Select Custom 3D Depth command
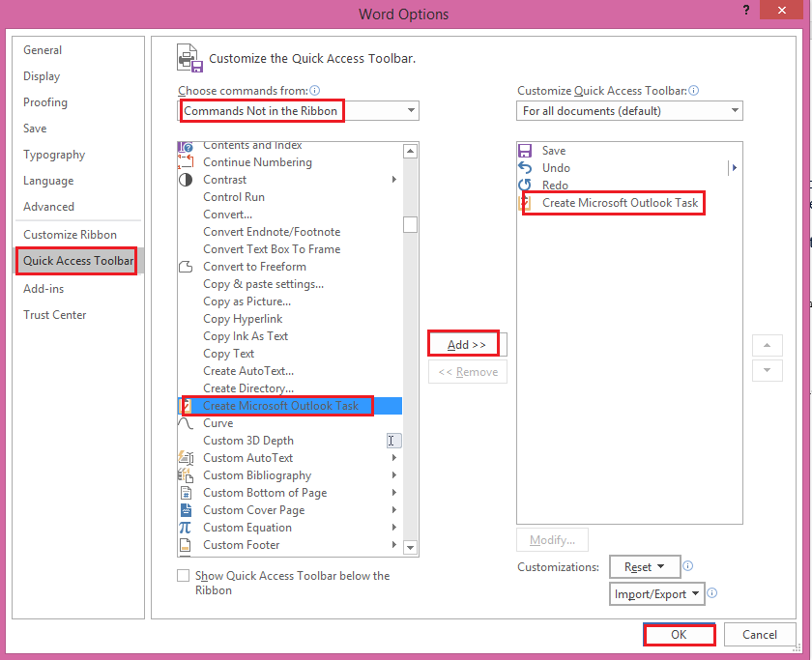The width and height of the screenshot is (812, 660). pos(289,441)
